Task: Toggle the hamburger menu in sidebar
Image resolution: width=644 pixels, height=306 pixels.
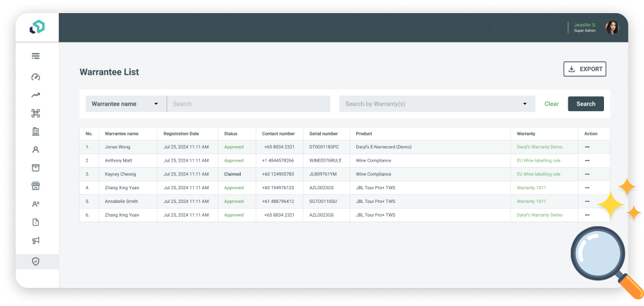Action: [x=36, y=56]
